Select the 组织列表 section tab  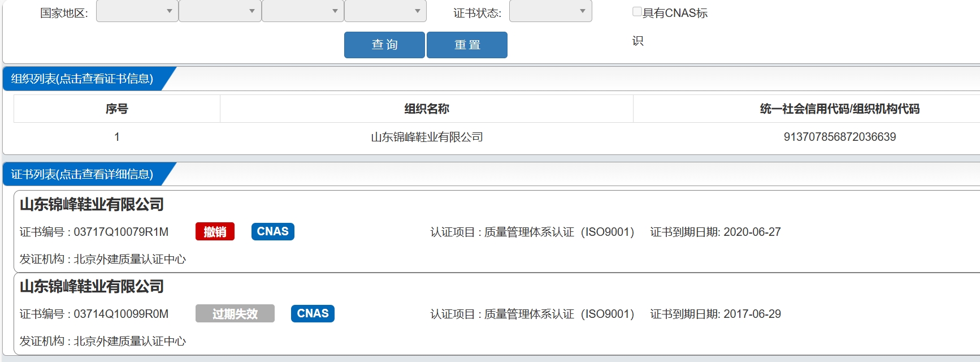[83, 79]
